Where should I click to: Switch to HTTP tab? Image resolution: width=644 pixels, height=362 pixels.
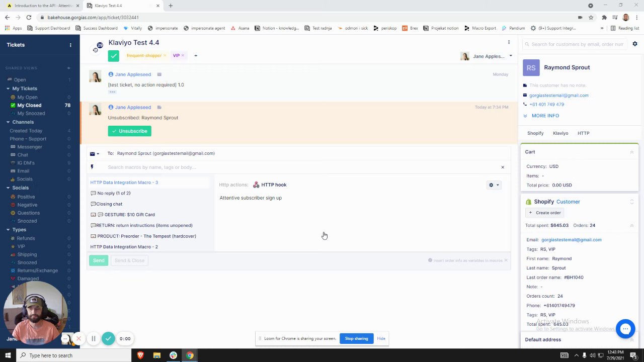583,133
